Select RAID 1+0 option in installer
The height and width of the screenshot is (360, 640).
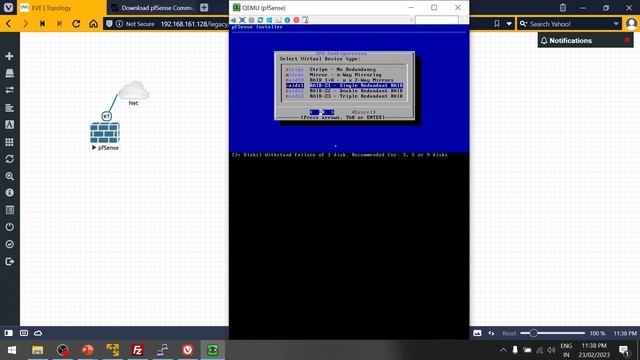[344, 80]
